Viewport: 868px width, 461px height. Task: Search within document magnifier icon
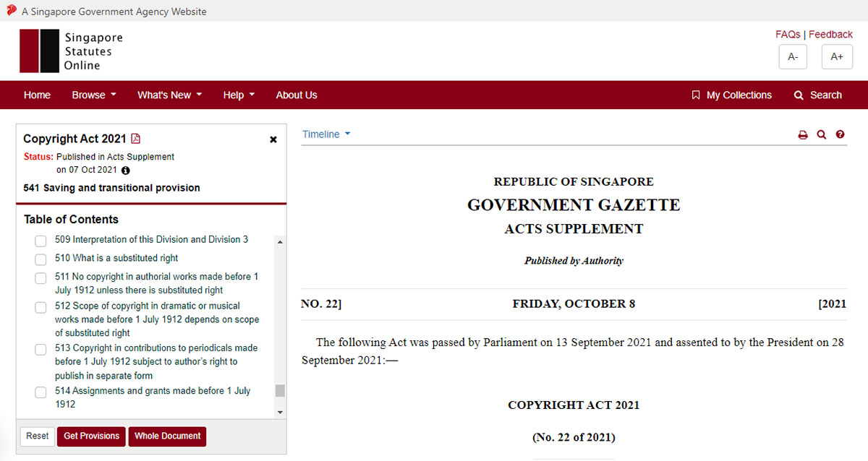point(822,134)
